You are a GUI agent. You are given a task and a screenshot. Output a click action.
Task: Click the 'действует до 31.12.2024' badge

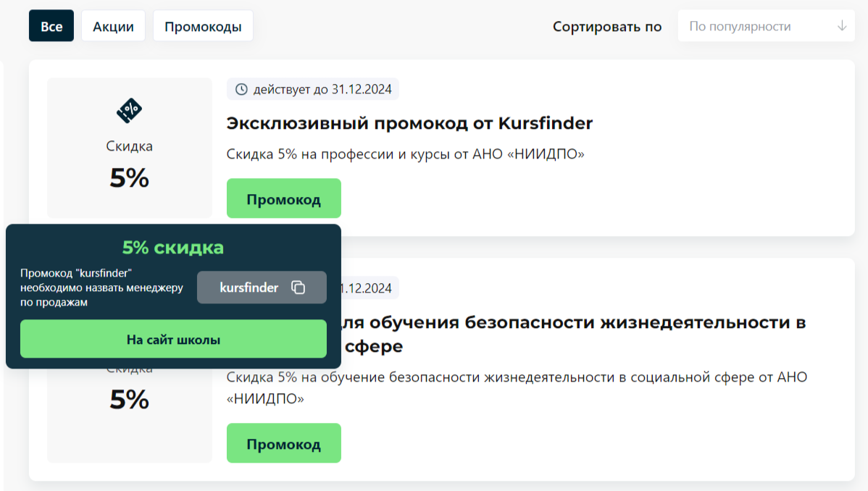coord(313,89)
